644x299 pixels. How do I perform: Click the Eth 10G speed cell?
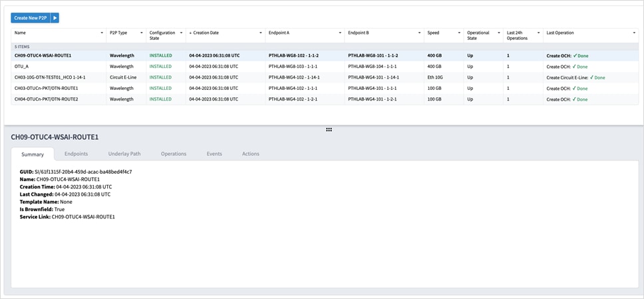tap(435, 77)
